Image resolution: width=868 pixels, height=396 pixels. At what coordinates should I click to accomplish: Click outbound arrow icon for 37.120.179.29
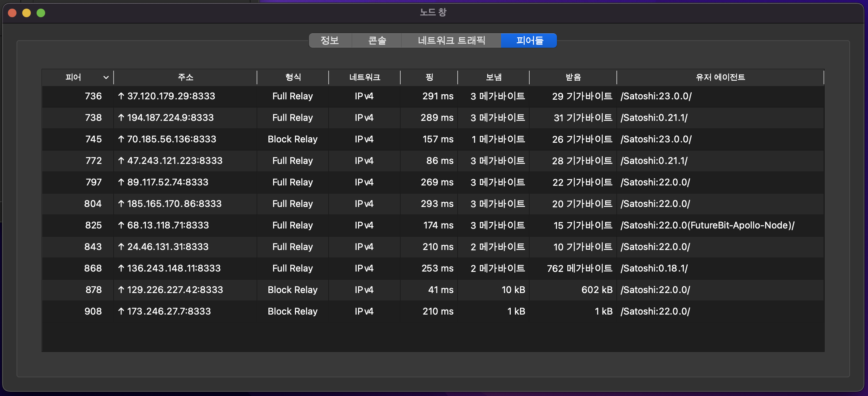pos(121,96)
